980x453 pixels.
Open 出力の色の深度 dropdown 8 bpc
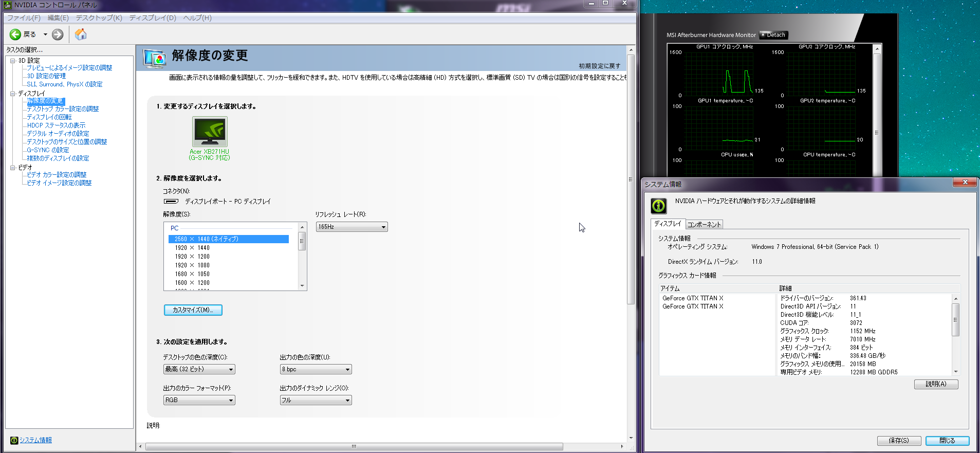(x=316, y=369)
